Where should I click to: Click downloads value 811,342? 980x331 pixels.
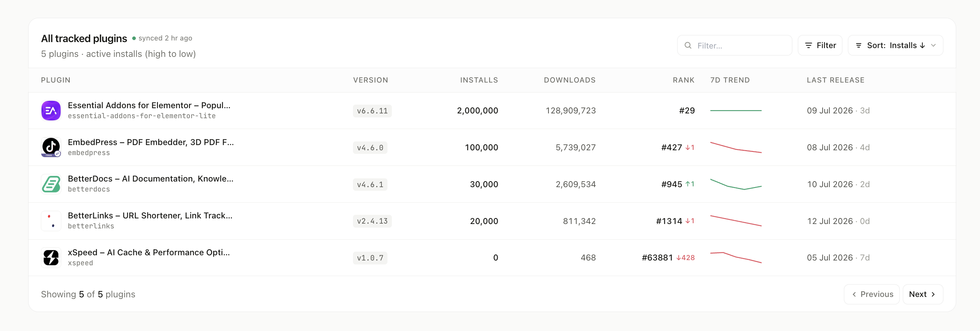click(x=579, y=221)
